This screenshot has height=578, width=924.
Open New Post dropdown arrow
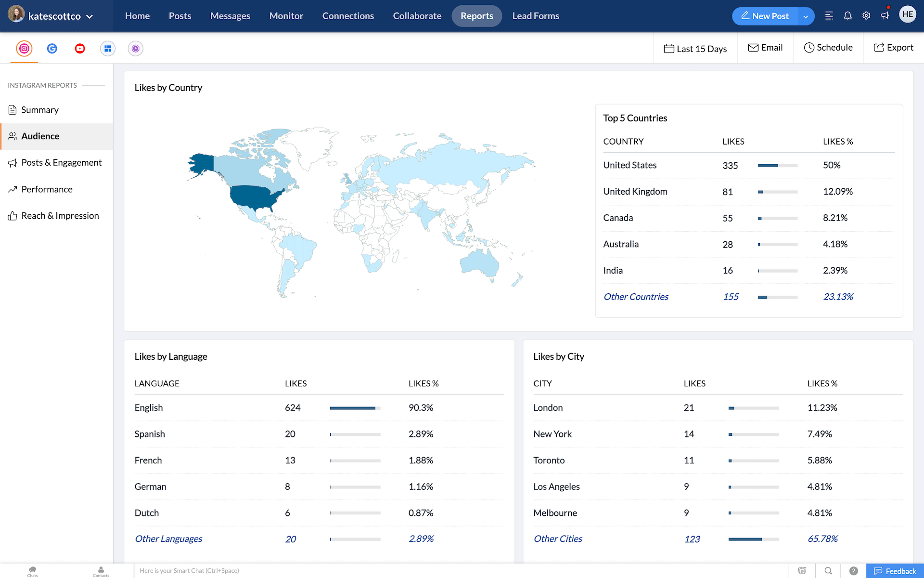click(x=806, y=16)
